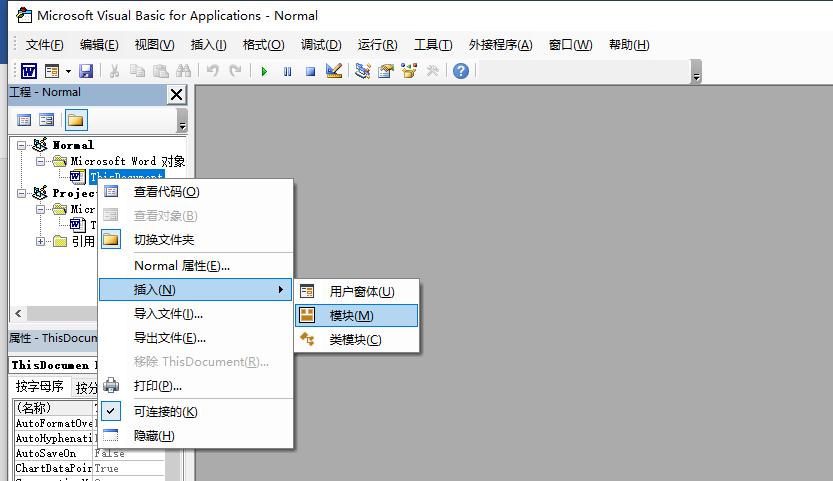The width and height of the screenshot is (833, 481).
Task: Open the 窗口(W) menu
Action: pyautogui.click(x=571, y=45)
